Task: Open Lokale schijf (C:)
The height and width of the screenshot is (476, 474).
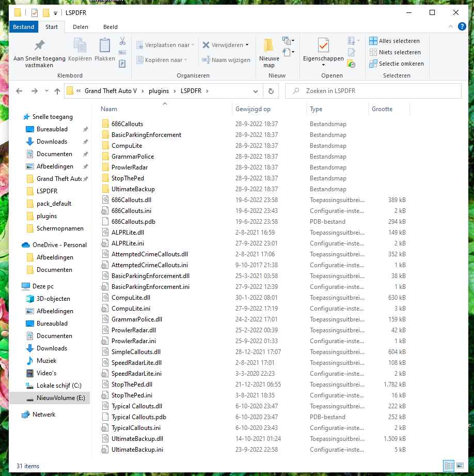Action: point(59,385)
